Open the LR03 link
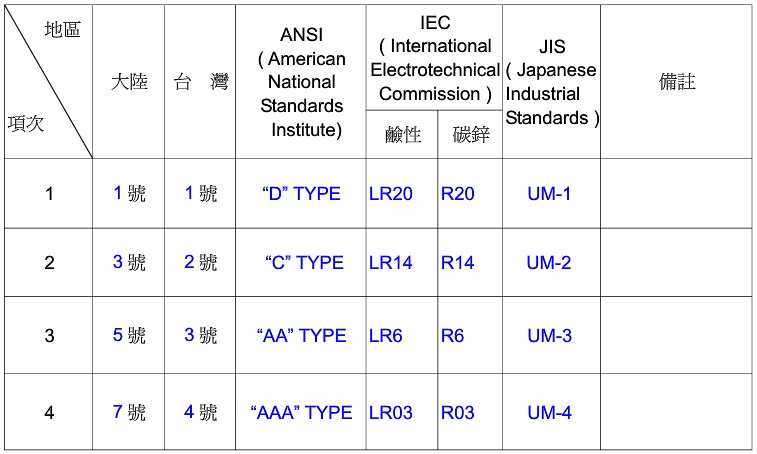 pyautogui.click(x=391, y=412)
